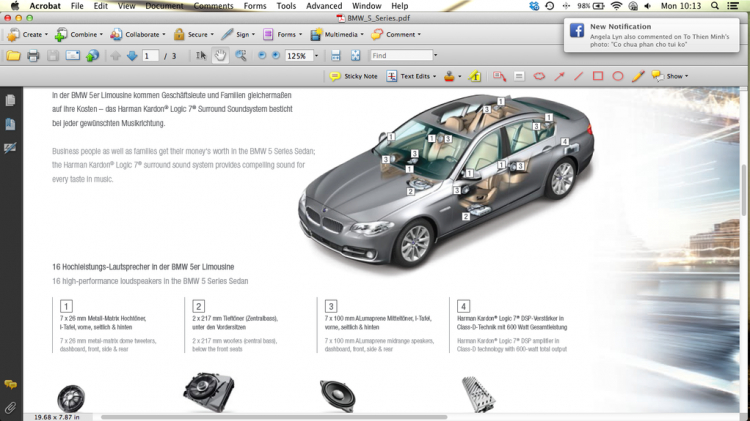Open Spotlight search in menu bar
750x421 pixels.
[715, 6]
